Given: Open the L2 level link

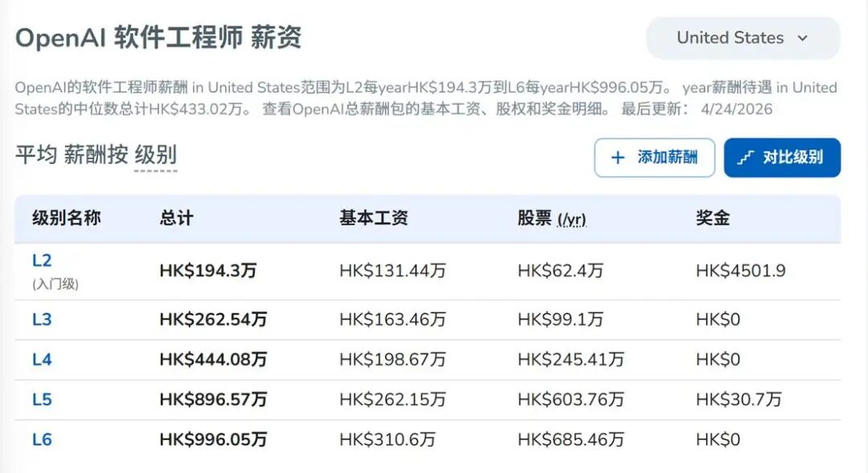Looking at the screenshot, I should point(42,261).
